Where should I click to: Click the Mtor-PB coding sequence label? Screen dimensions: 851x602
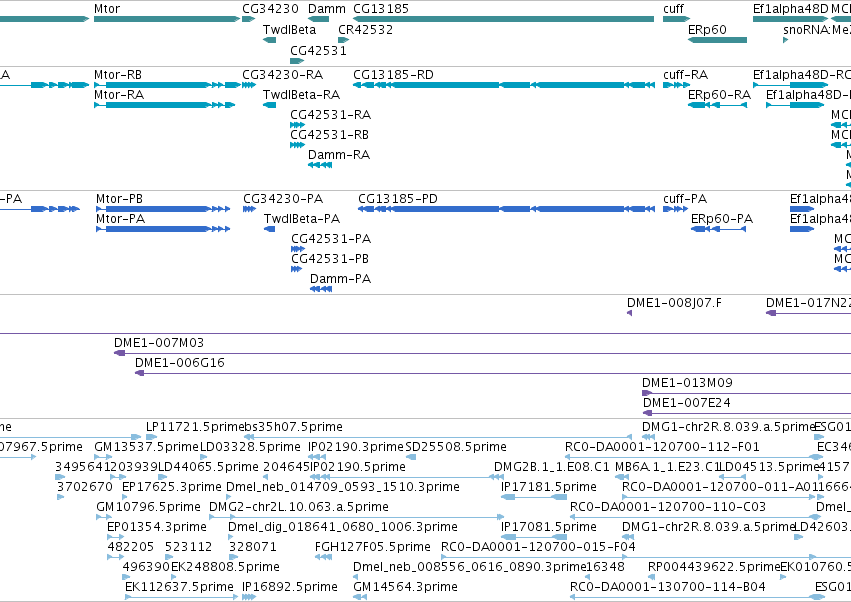click(119, 199)
